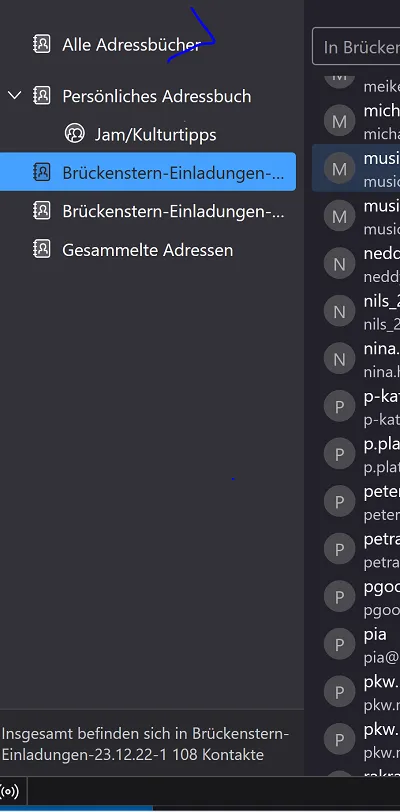
Task: Click the Jam/Kulturtipps mailing list icon
Action: tap(75, 134)
